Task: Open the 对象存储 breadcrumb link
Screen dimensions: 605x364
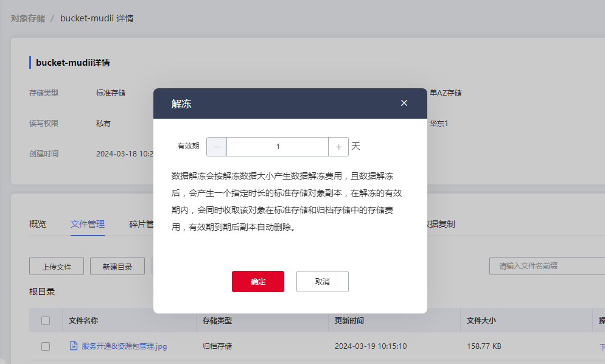Action: tap(28, 18)
